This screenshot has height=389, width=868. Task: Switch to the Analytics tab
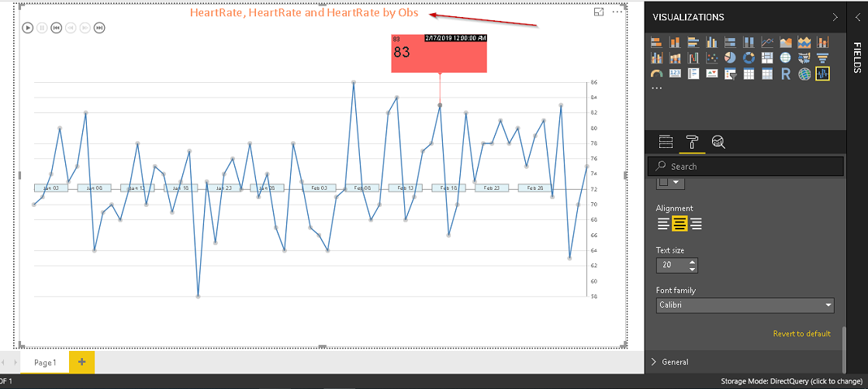coord(718,142)
